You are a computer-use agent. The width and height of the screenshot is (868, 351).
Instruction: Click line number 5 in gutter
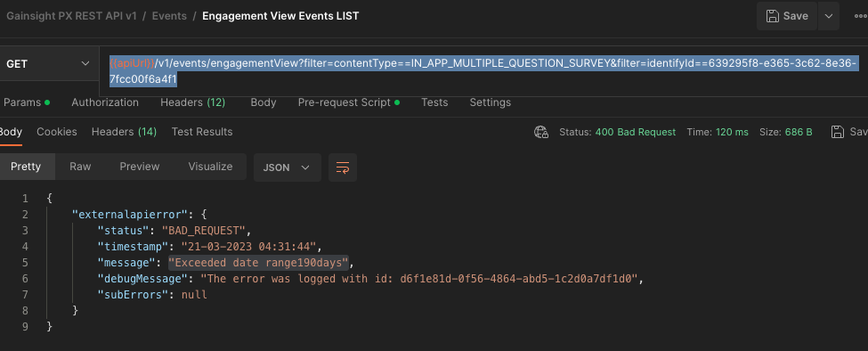click(25, 263)
